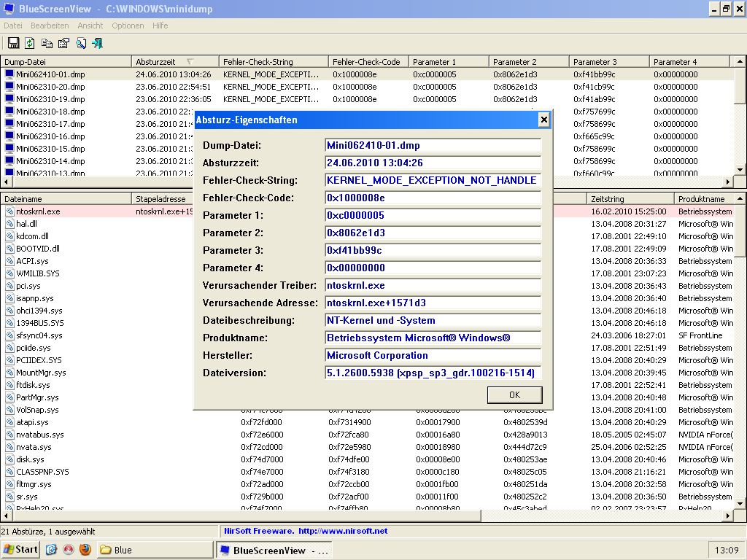747x560 pixels.
Task: Click the Copy selected items toolbar icon
Action: pyautogui.click(x=47, y=43)
